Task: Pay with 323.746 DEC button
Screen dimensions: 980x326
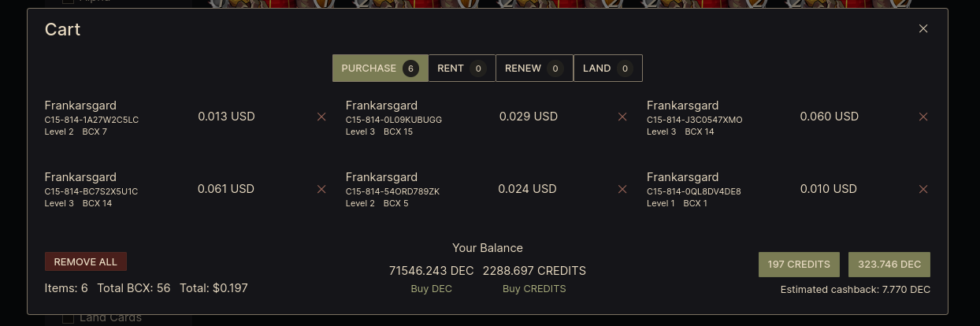Action: (889, 265)
